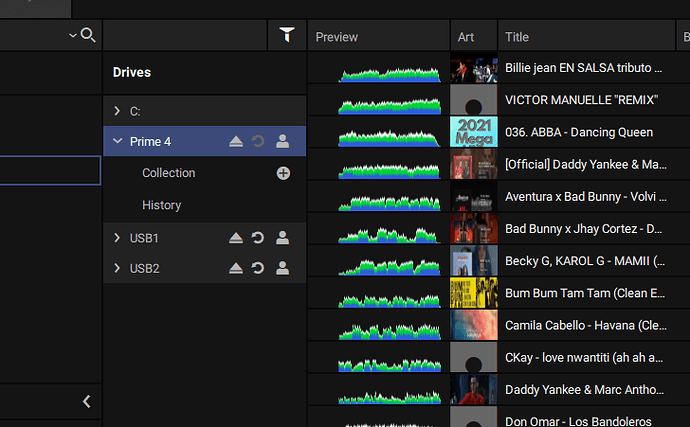This screenshot has width=690, height=427.
Task: Click Bum Bum Tam Tam waveform preview
Action: (x=389, y=301)
